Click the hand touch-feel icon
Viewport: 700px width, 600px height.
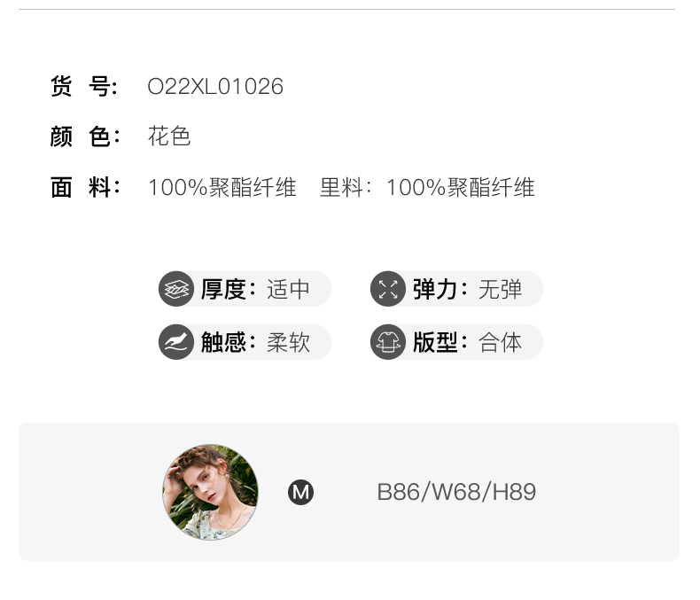coord(176,342)
